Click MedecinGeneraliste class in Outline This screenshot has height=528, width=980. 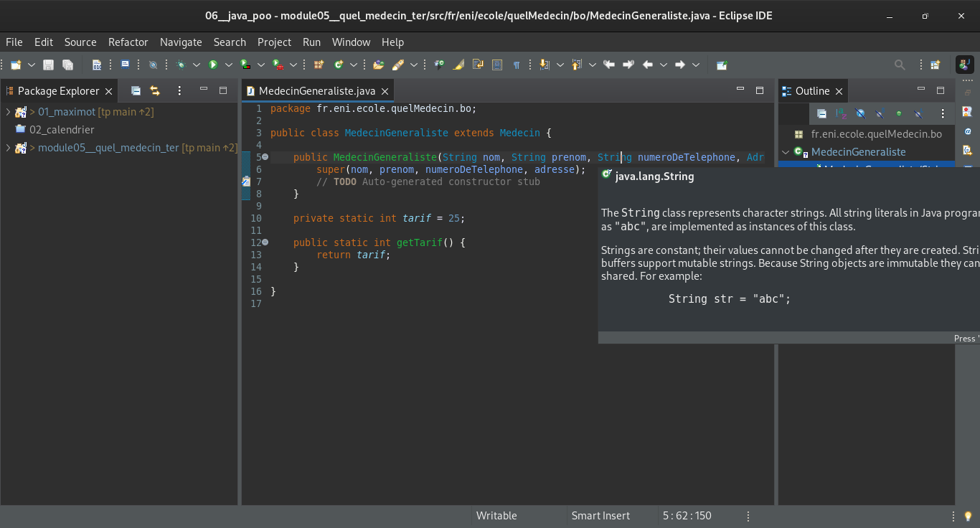click(858, 152)
